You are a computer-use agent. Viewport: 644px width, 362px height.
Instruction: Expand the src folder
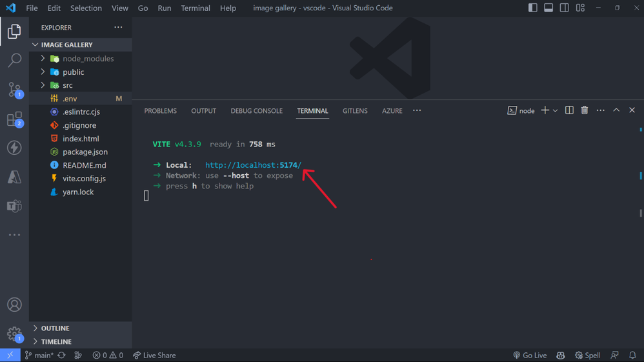[x=81, y=85]
